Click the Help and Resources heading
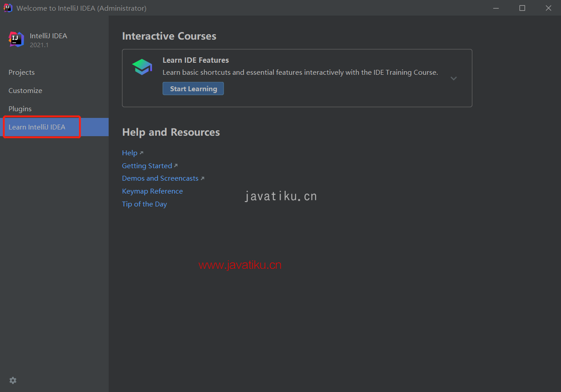561x392 pixels. coord(171,132)
